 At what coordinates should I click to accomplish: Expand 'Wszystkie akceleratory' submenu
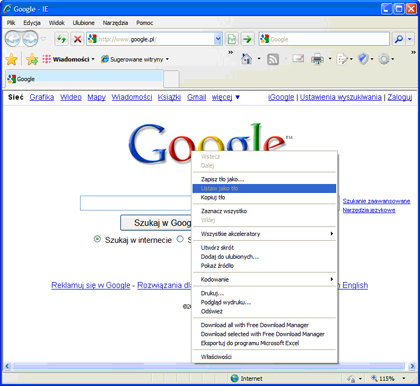[x=264, y=234]
